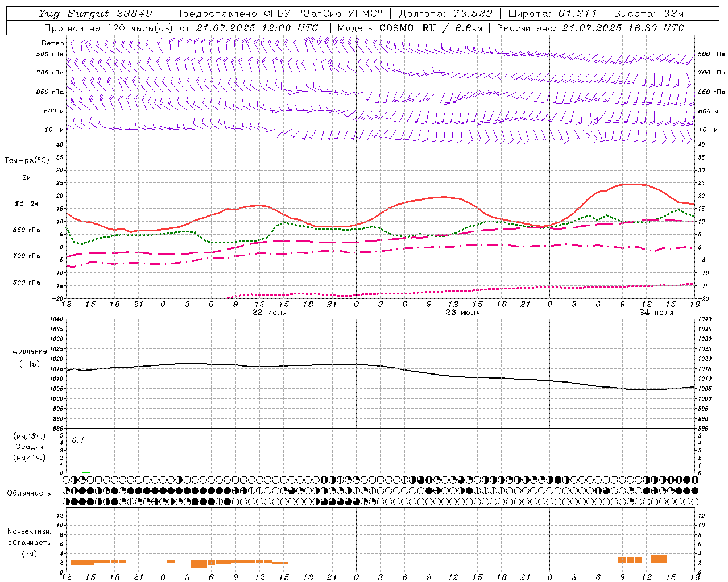Click the Облачность cloud cover label
728x582 pixels.
point(29,493)
